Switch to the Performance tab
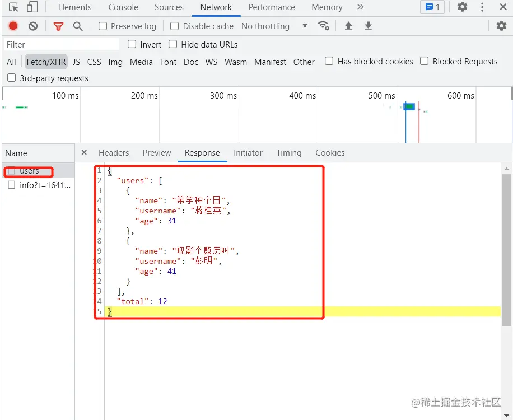The image size is (513, 420). coord(272,7)
